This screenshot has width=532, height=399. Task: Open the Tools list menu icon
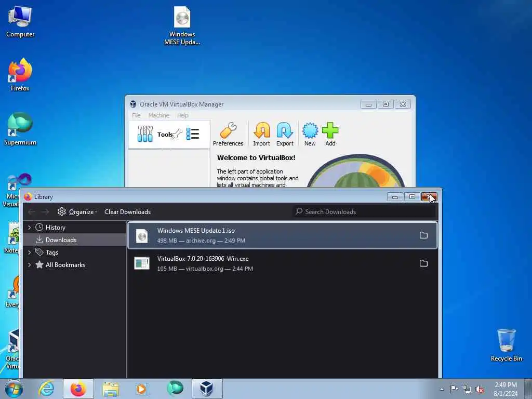tap(193, 134)
